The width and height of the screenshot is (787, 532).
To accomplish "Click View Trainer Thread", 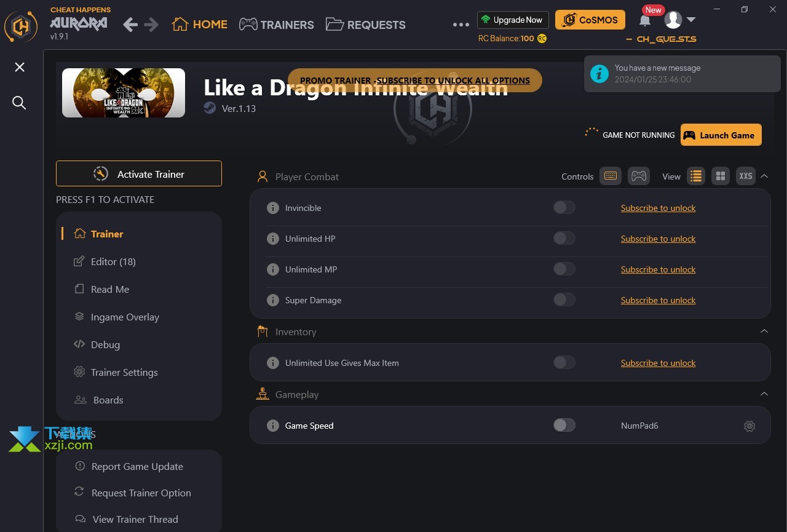I will 127,519.
